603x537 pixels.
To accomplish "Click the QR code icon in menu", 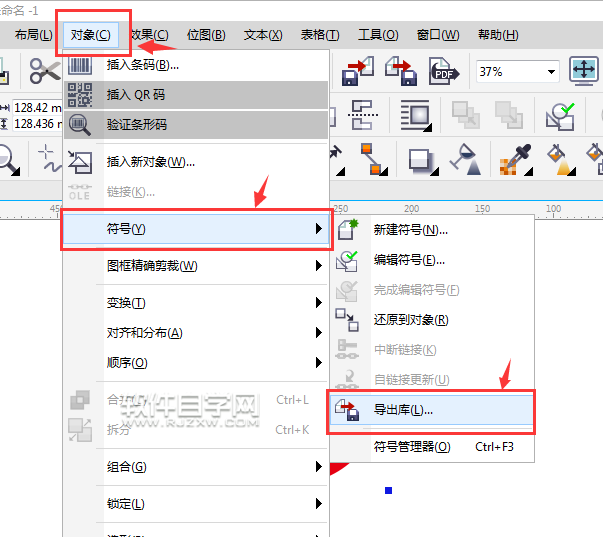I will coord(80,95).
